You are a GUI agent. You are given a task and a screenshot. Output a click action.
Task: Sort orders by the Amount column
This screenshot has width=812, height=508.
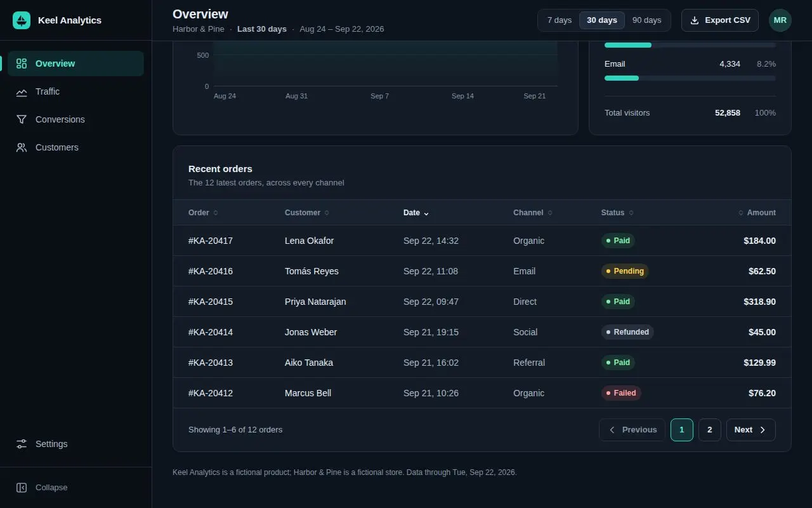[x=757, y=213]
